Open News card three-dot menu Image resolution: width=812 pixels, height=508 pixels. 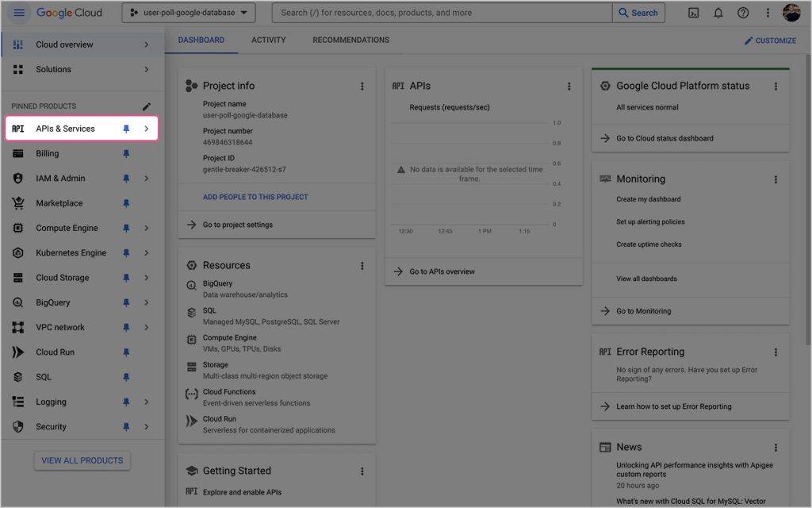click(x=776, y=448)
